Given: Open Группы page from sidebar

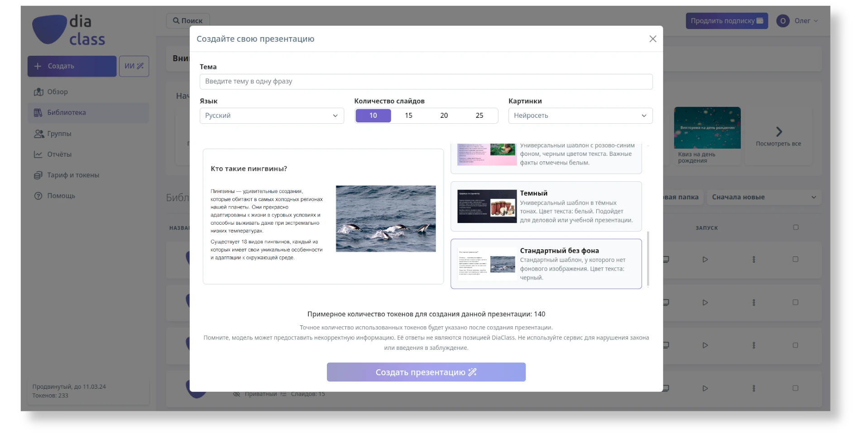Looking at the screenshot, I should tap(59, 134).
